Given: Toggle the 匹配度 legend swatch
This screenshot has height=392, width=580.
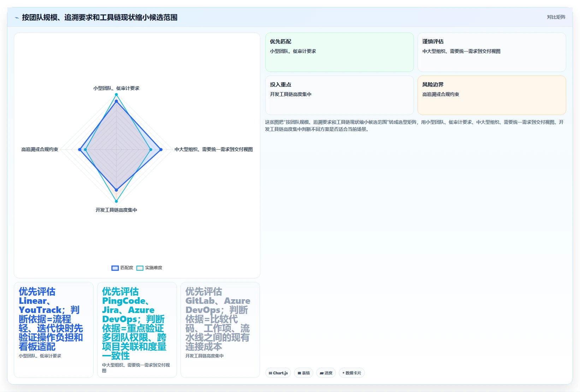Looking at the screenshot, I should click(x=115, y=268).
